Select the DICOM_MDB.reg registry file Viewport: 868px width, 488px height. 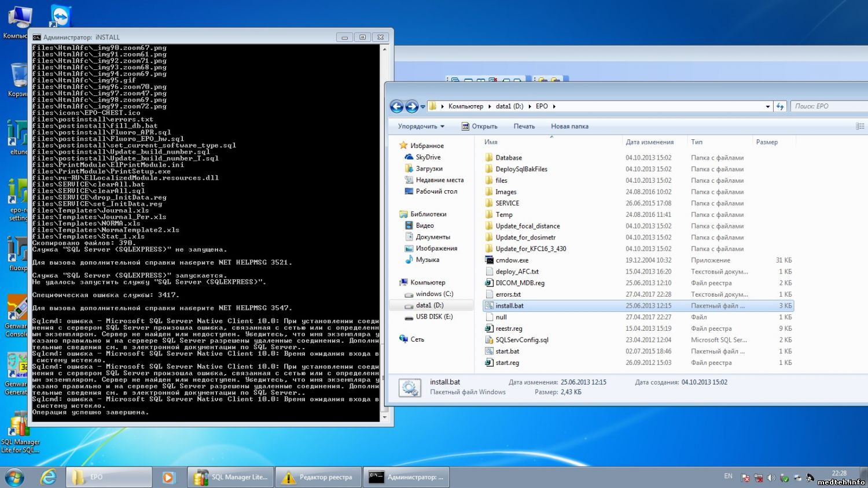(x=520, y=283)
